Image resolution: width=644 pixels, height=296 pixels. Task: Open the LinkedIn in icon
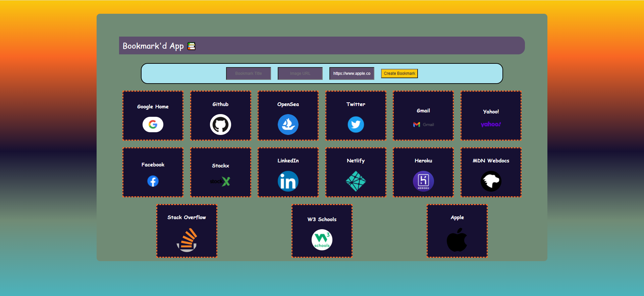pyautogui.click(x=288, y=181)
